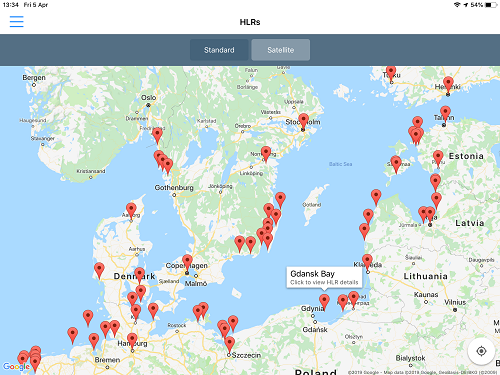The width and height of the screenshot is (500, 375).
Task: Select the pin over Stockholm
Action: pos(303,121)
